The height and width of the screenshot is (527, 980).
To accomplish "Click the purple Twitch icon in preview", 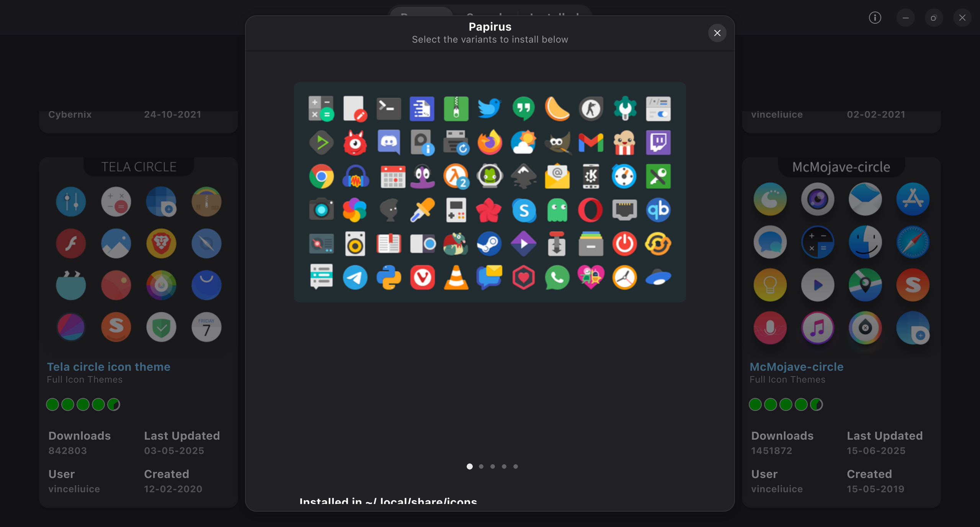I will coord(658,142).
